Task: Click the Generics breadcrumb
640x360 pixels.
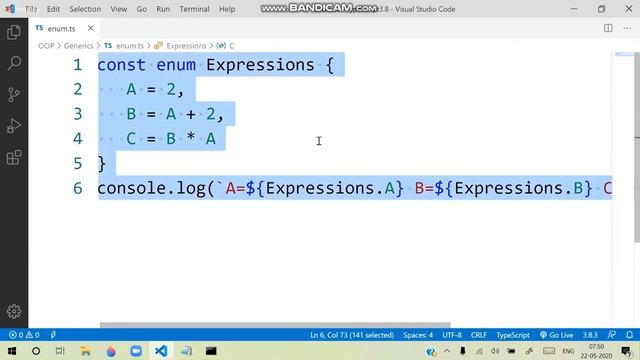Action: pyautogui.click(x=78, y=46)
